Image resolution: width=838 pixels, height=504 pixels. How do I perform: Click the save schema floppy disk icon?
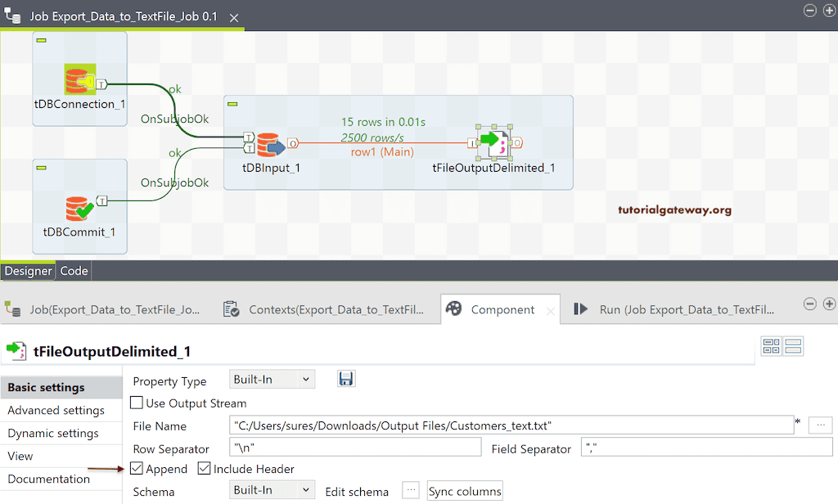(x=346, y=379)
